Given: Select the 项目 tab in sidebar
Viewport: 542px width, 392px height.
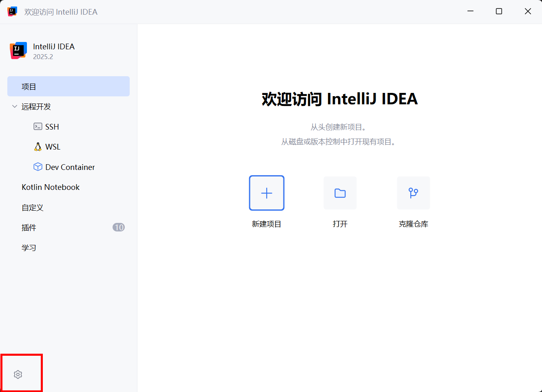Looking at the screenshot, I should 68,86.
